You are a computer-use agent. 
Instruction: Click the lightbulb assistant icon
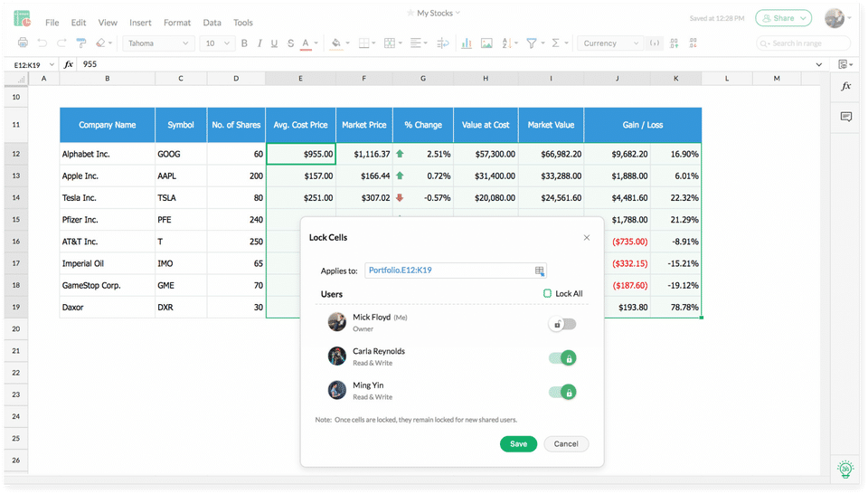coord(845,469)
